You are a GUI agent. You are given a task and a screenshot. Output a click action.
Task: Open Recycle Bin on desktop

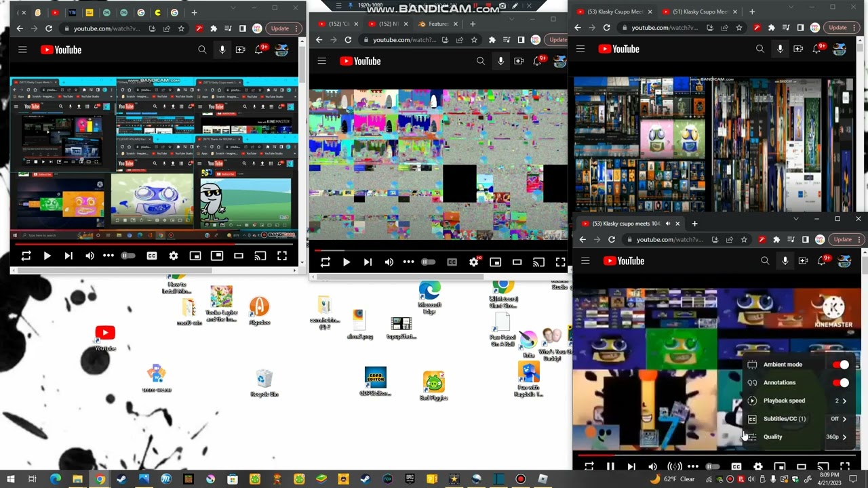264,384
